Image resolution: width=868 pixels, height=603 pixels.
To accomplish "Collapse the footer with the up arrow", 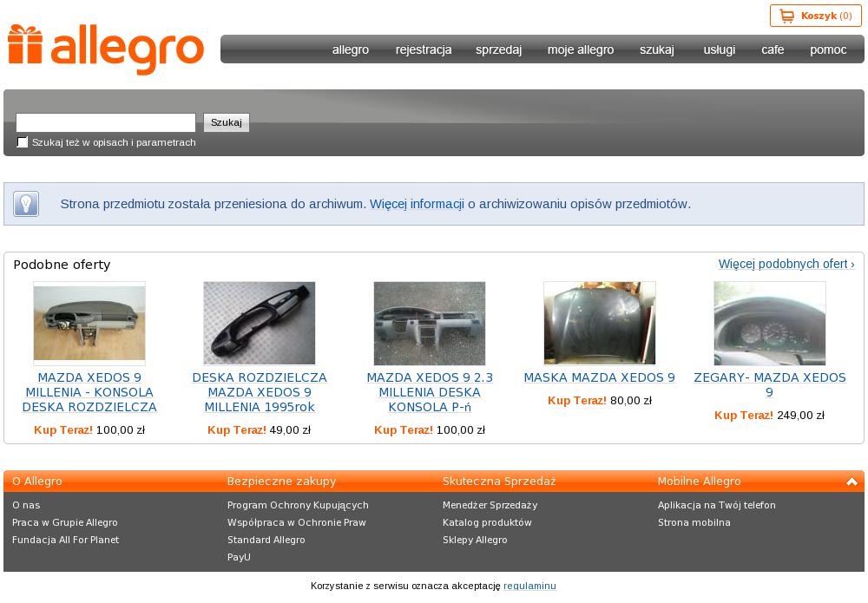I will coord(852,482).
